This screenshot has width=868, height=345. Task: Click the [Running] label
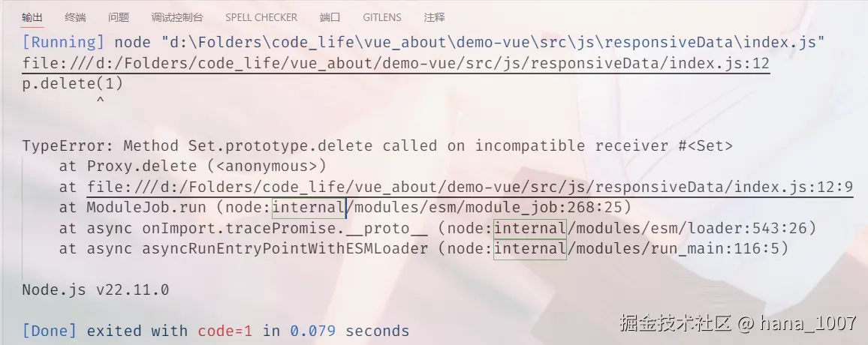[x=64, y=43]
